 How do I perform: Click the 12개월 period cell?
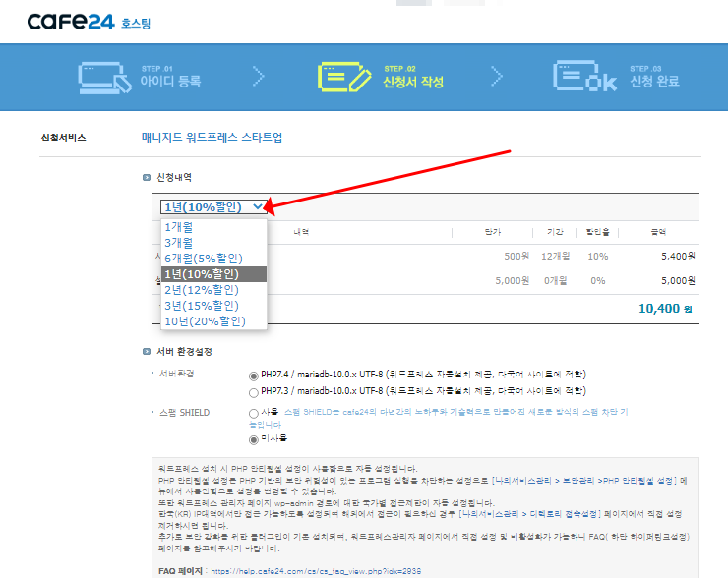pos(555,256)
